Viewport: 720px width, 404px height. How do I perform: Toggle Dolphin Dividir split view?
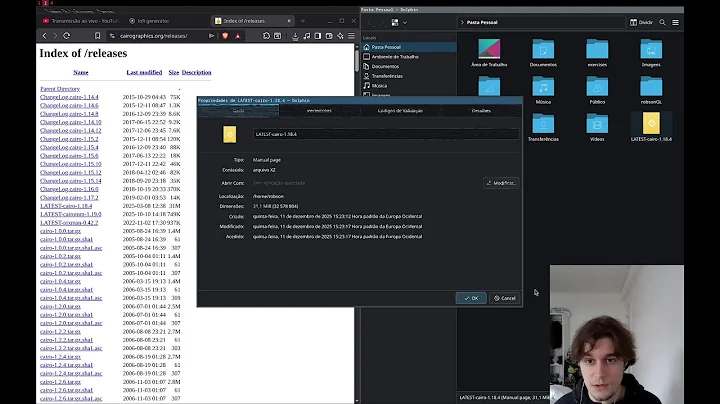tap(641, 22)
